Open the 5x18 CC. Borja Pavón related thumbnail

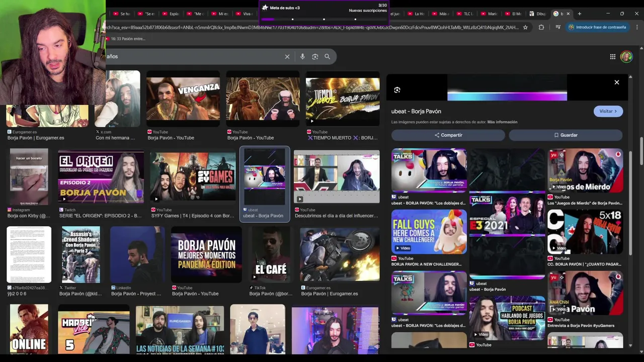pyautogui.click(x=585, y=232)
